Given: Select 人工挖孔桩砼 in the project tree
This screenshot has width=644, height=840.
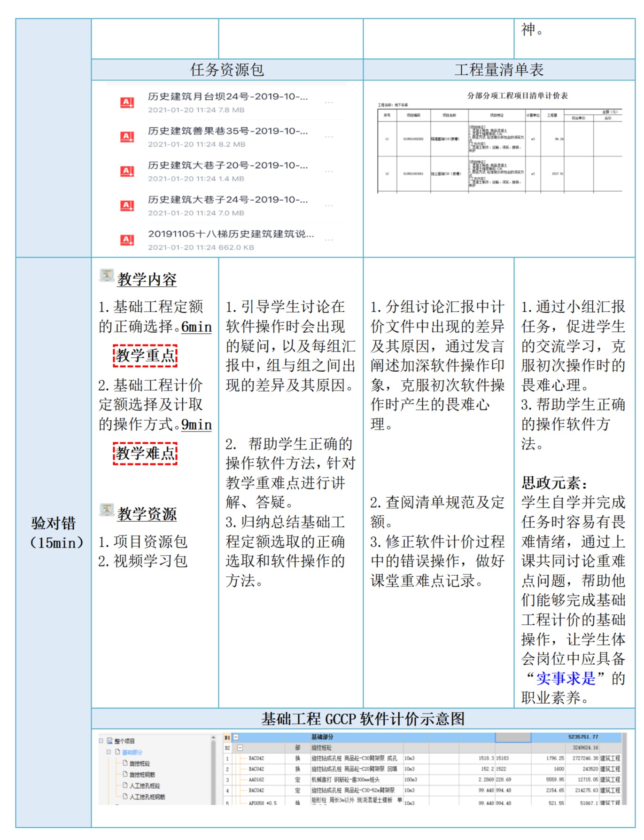Looking at the screenshot, I should point(145,785).
